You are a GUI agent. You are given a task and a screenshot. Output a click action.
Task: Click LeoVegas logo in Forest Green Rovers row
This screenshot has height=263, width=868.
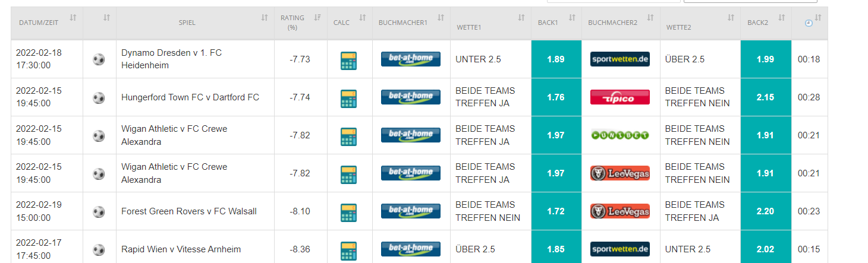tap(620, 211)
